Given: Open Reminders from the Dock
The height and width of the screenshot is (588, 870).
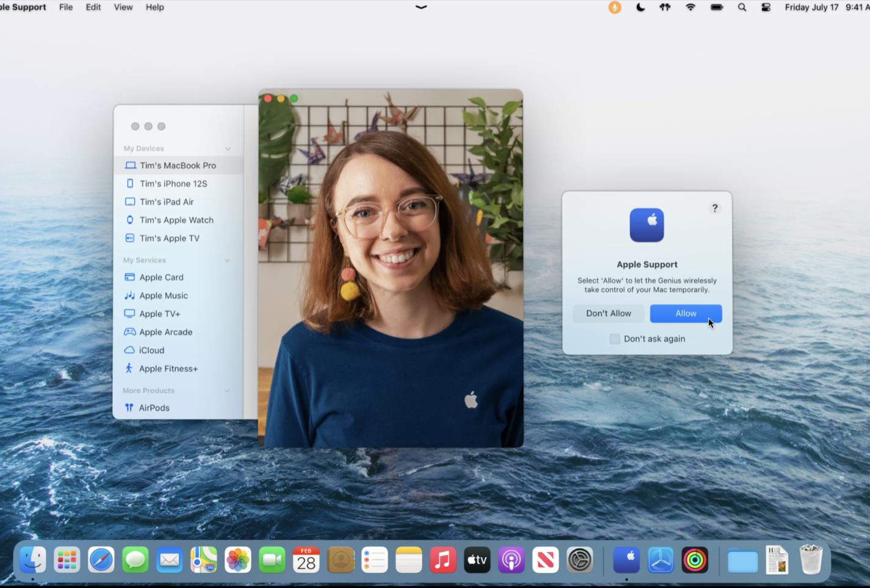Looking at the screenshot, I should pos(375,559).
